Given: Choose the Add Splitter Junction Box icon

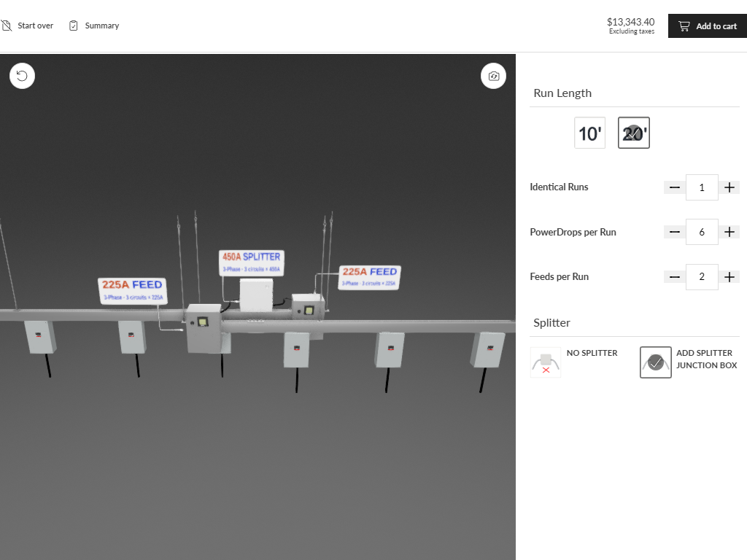Looking at the screenshot, I should tap(656, 362).
